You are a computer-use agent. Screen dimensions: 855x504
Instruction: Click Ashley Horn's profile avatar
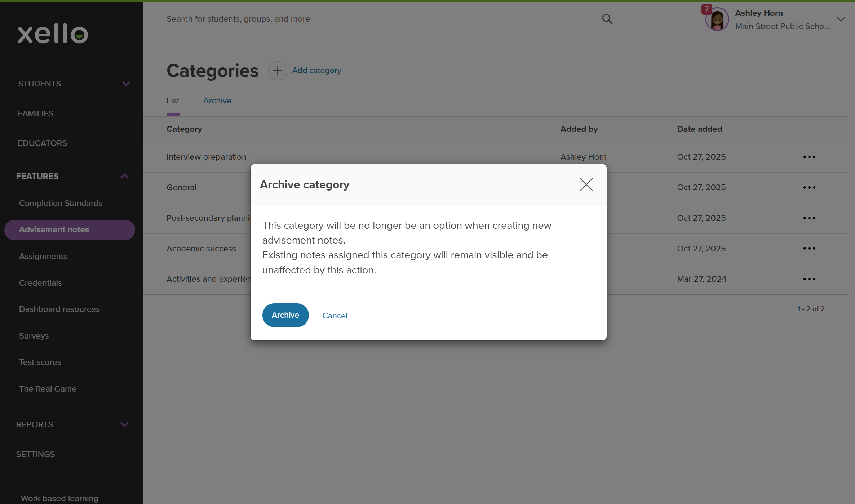pyautogui.click(x=717, y=20)
